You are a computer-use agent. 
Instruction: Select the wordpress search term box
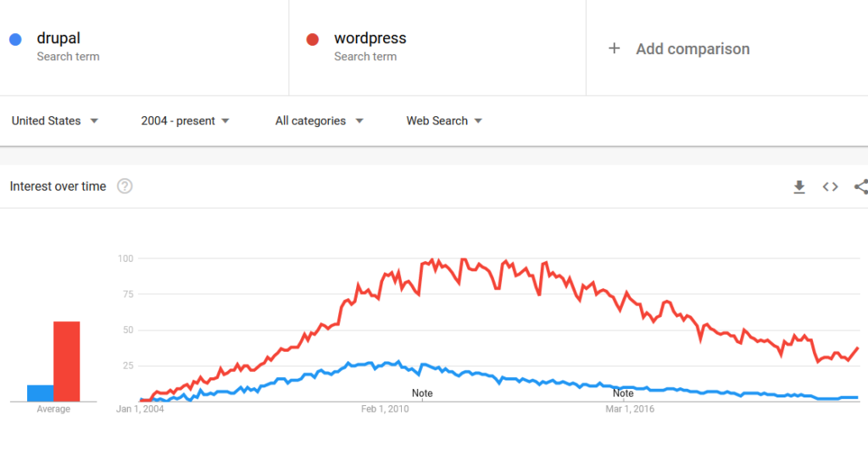437,47
